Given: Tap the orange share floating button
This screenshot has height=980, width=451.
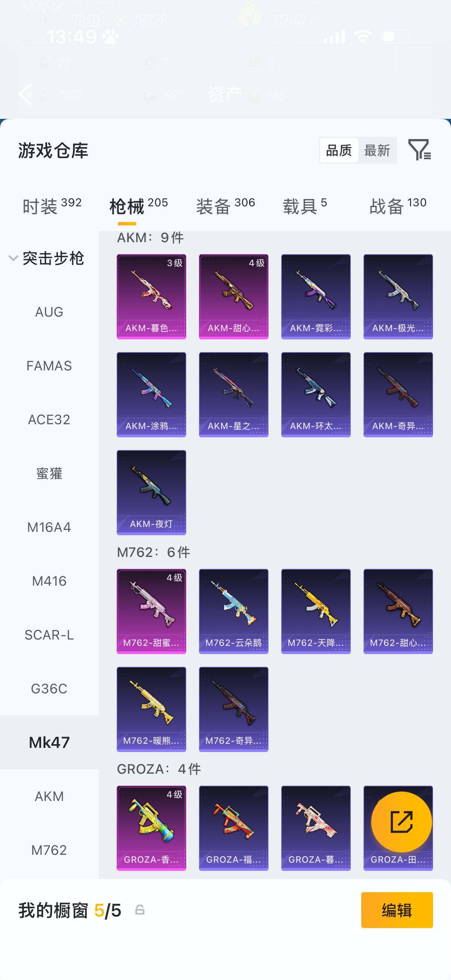Looking at the screenshot, I should (x=402, y=822).
